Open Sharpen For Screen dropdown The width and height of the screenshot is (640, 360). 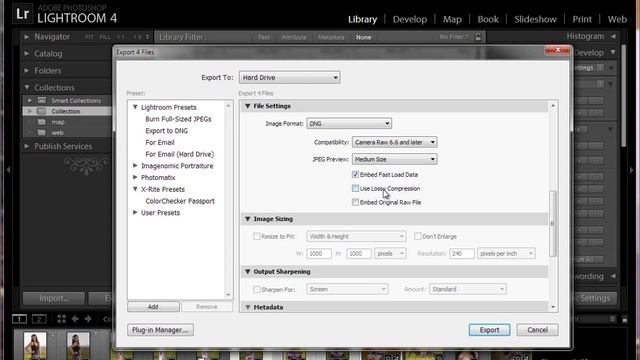point(347,289)
